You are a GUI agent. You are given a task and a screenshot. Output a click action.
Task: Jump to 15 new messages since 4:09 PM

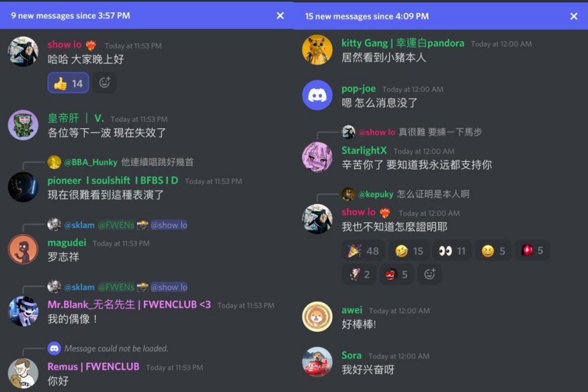[367, 16]
